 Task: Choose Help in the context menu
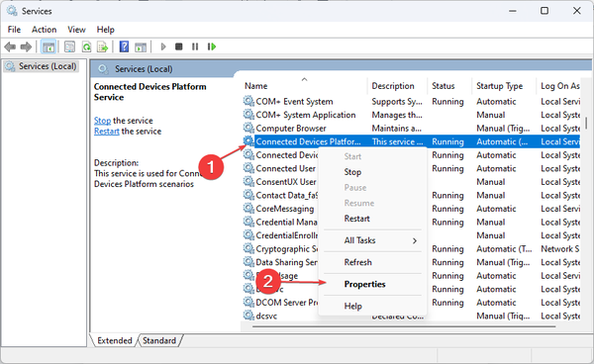click(x=373, y=306)
